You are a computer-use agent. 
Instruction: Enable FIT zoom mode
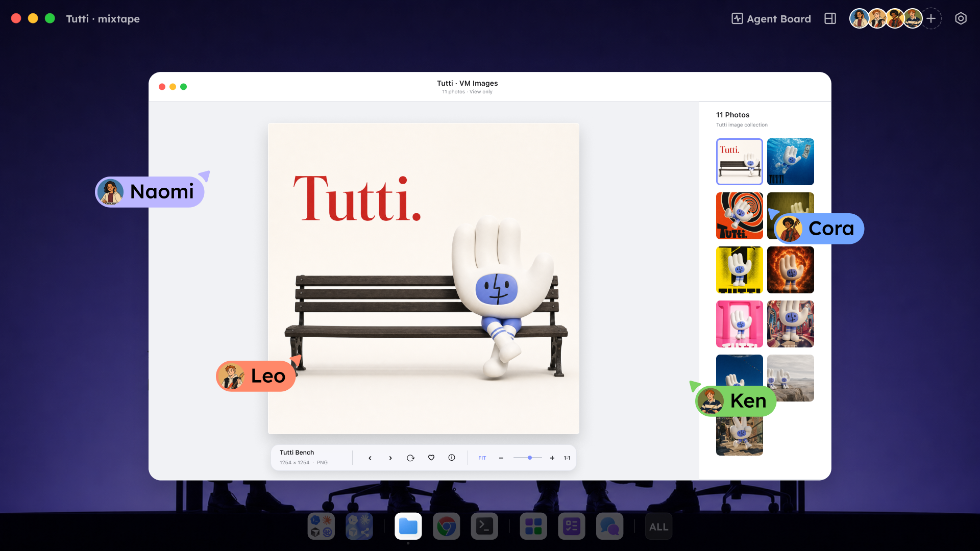pos(482,458)
